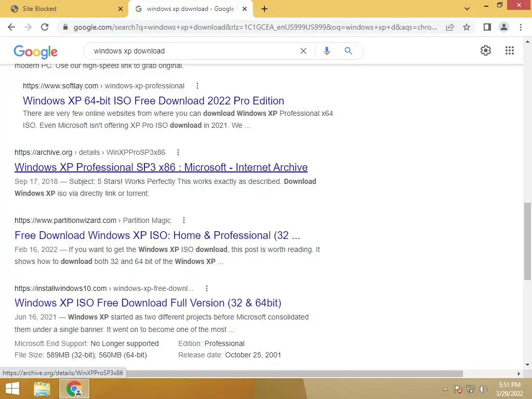
Task: View site info via padlock icon
Action: (65, 27)
